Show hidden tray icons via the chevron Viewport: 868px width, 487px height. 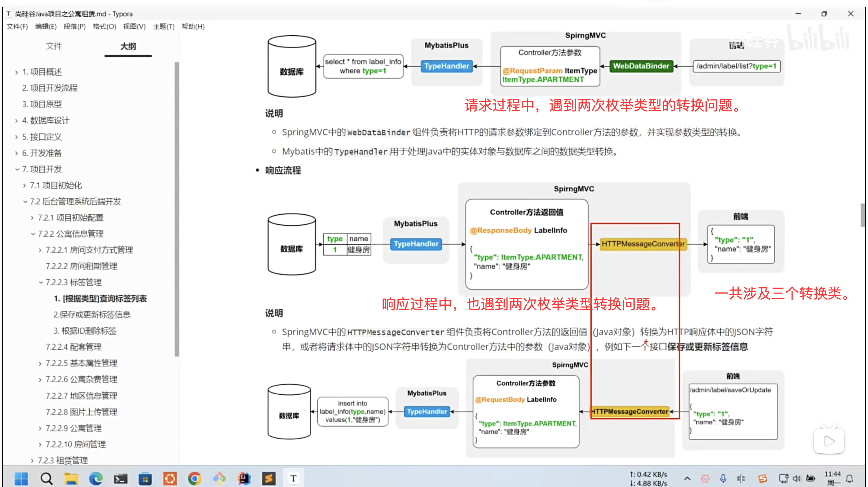click(x=687, y=478)
